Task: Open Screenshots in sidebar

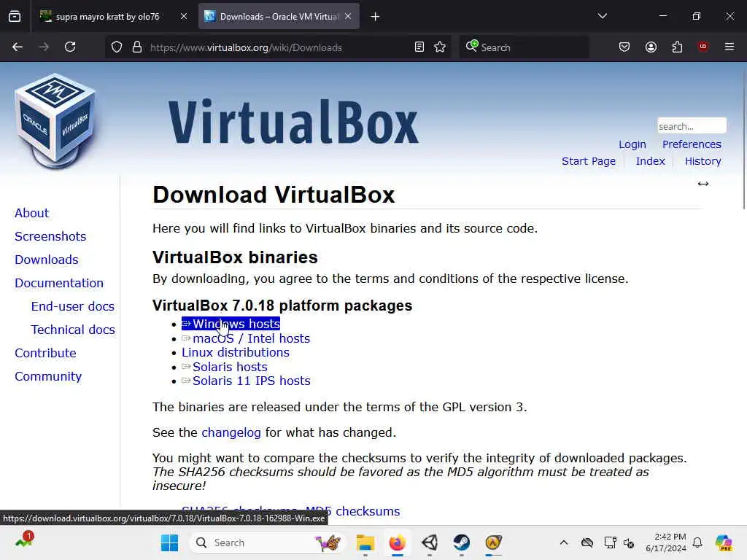Action: coord(50,236)
